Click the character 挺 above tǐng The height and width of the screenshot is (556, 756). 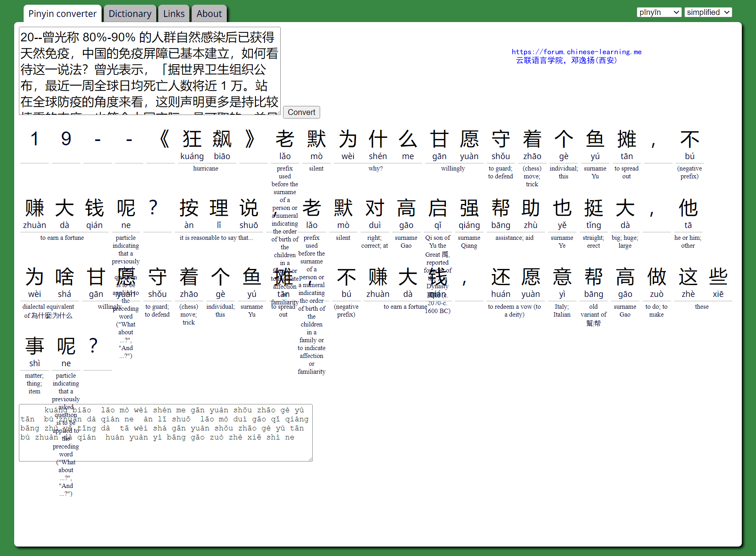point(593,208)
